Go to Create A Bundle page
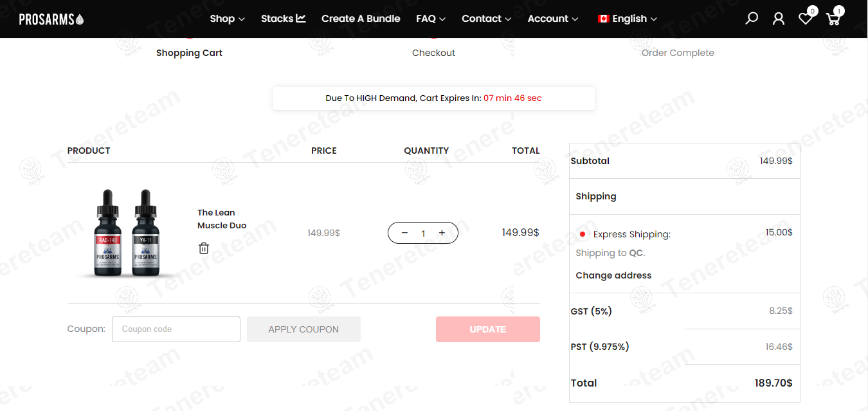868x411 pixels. [x=361, y=19]
